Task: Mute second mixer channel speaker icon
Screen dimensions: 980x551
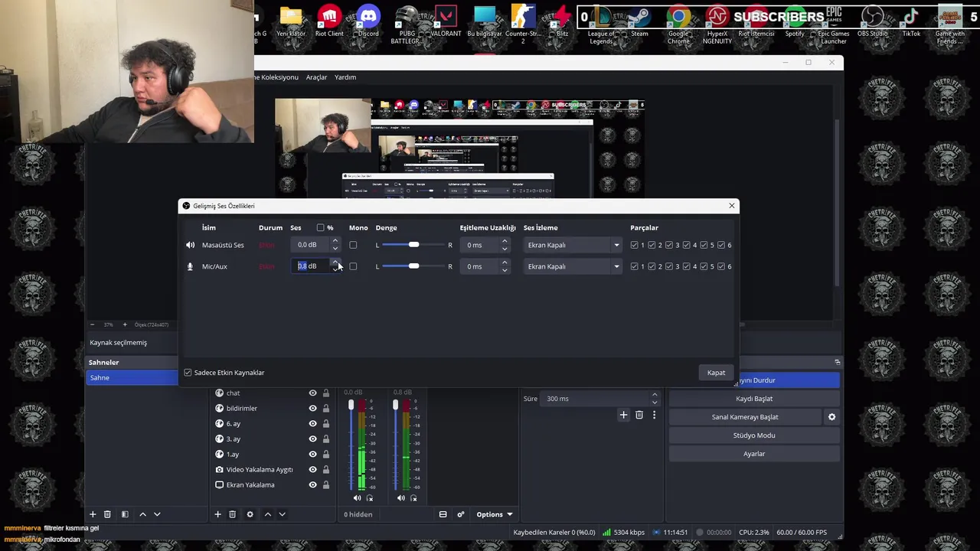Action: [400, 498]
